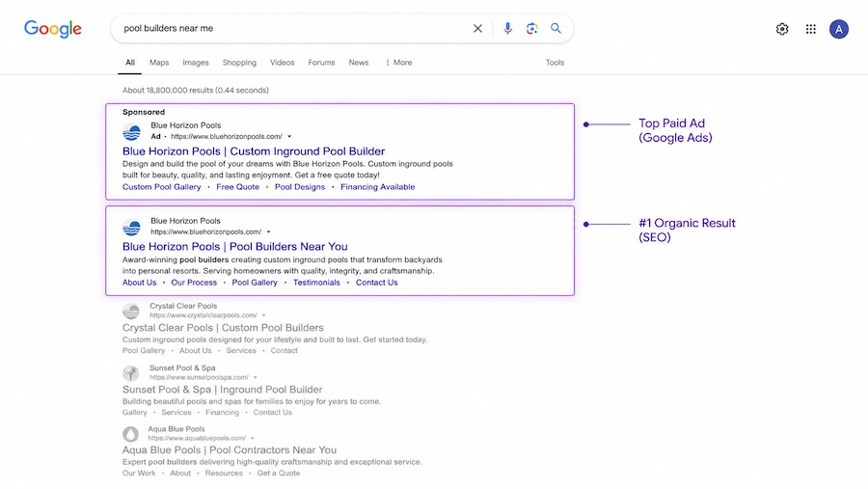The width and height of the screenshot is (868, 489).
Task: Open Contact Us sitelink under Sunset Pool & Spa
Action: click(272, 413)
